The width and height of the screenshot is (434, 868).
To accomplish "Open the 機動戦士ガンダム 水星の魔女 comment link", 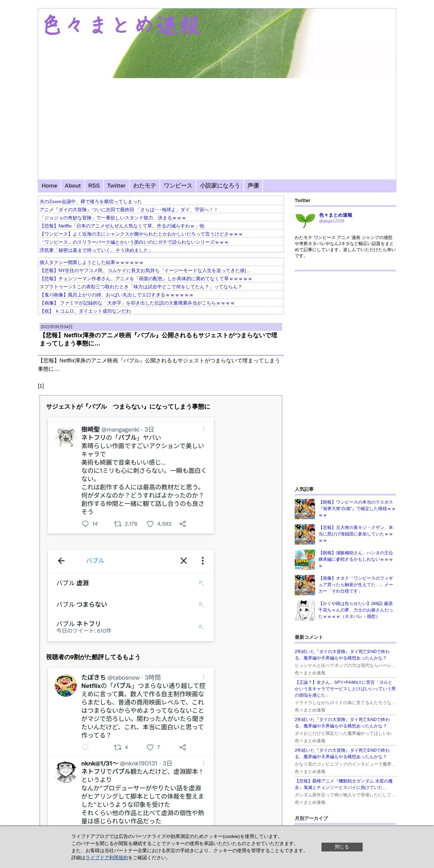I will pos(344,784).
